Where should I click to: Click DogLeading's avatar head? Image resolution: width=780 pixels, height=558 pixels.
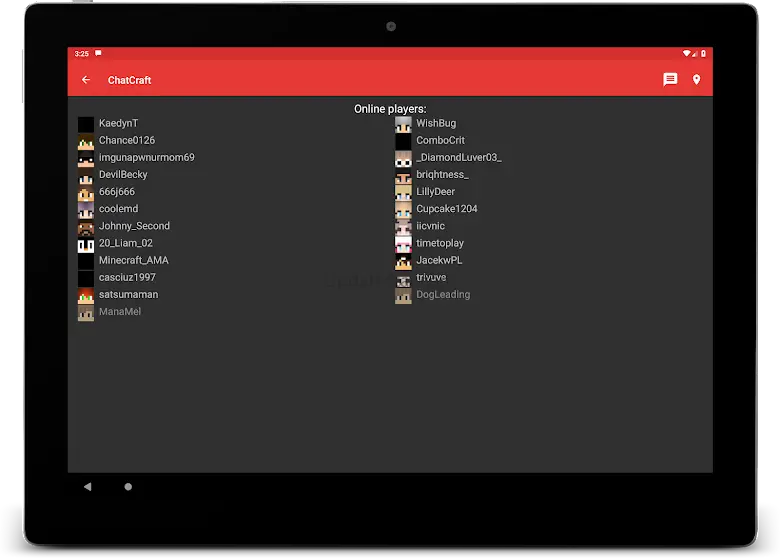403,296
